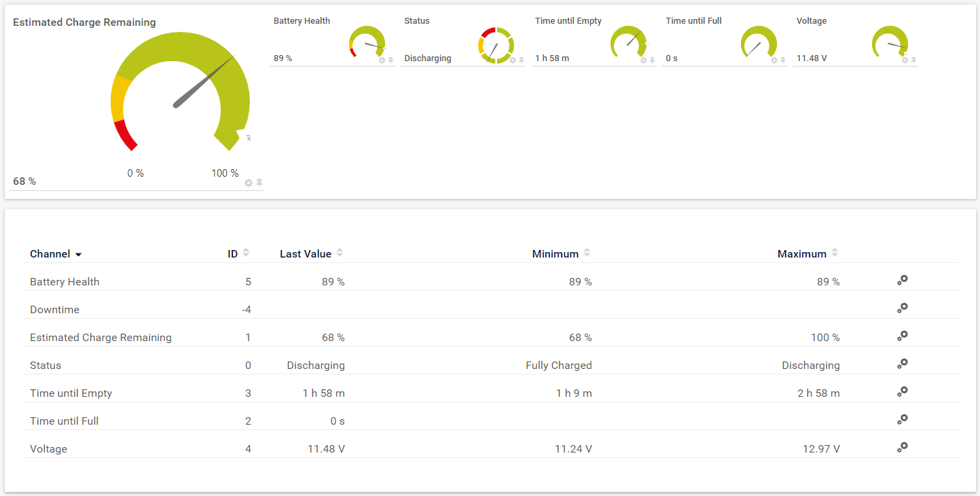Open channel settings for Downtime row
980x496 pixels.
[902, 308]
